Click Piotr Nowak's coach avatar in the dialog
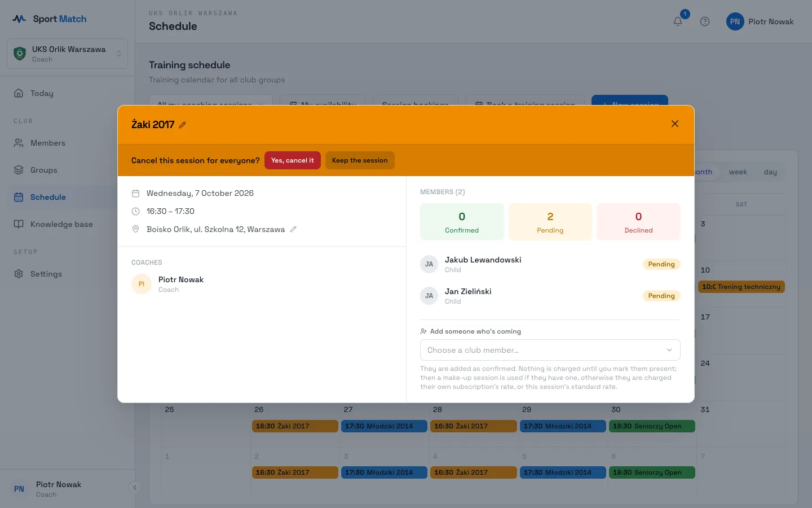Viewport: 812px width, 508px height. [x=142, y=284]
